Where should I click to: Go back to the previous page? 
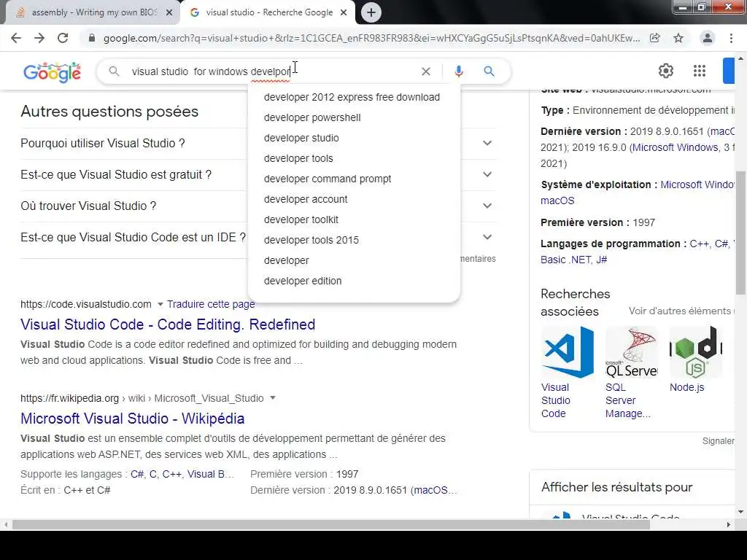pos(16,38)
